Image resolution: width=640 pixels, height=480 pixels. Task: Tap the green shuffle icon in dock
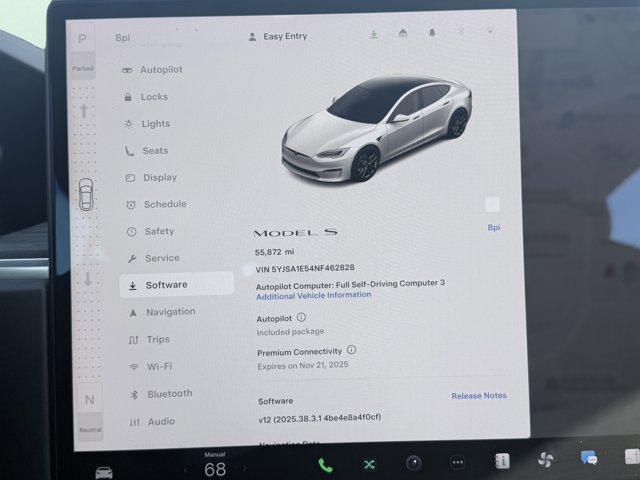pos(369,464)
